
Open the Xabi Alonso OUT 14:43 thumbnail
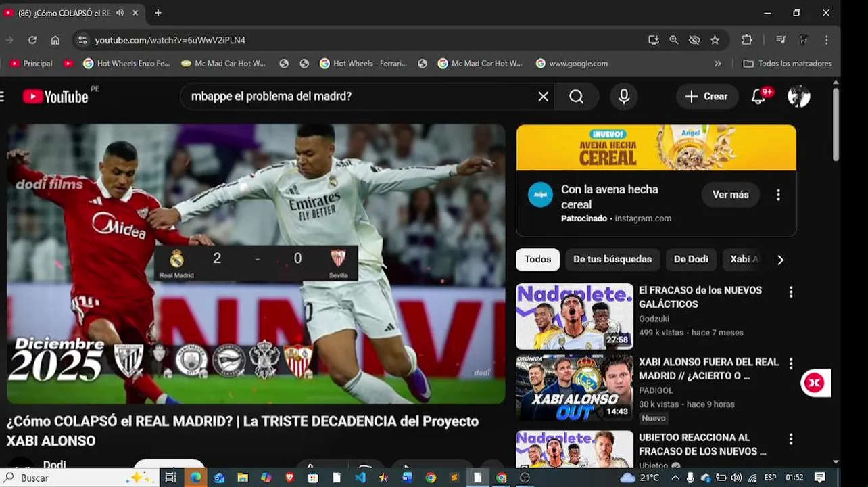[575, 388]
